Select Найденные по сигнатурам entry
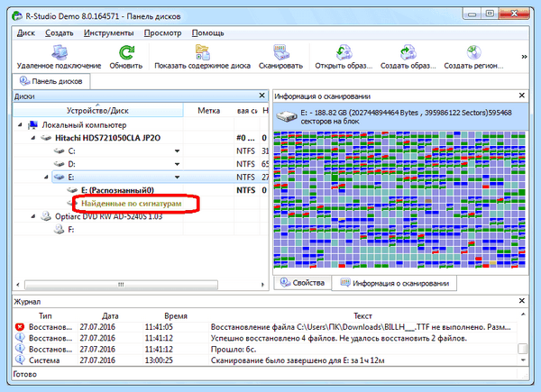Viewport: 541px width, 392px height. [x=131, y=204]
